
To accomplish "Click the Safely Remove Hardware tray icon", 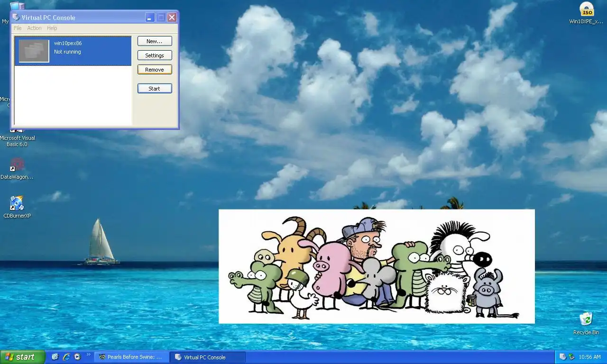I will point(572,357).
